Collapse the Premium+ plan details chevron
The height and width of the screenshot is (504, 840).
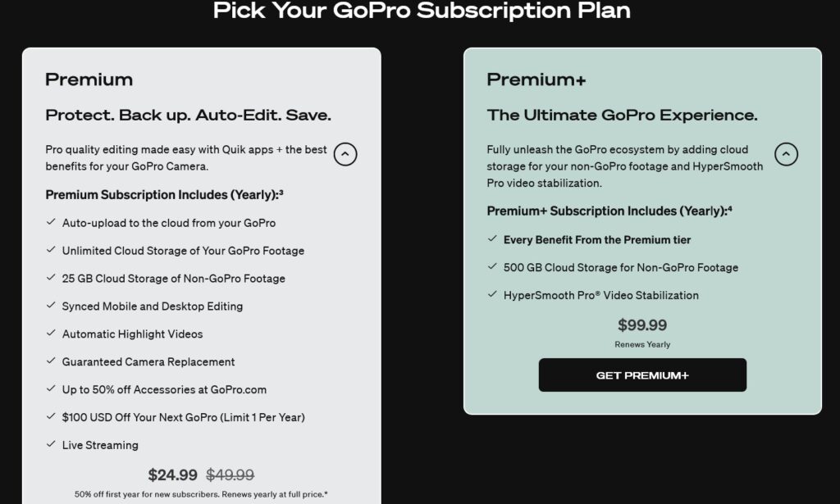pos(786,154)
